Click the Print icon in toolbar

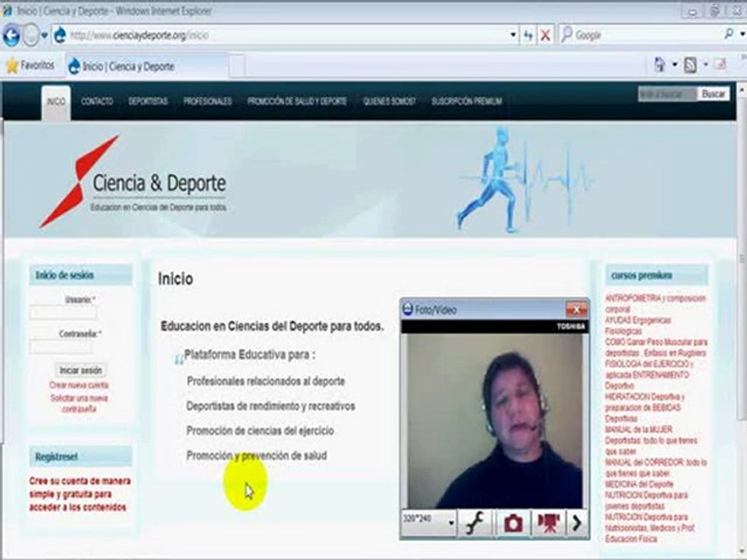click(721, 65)
